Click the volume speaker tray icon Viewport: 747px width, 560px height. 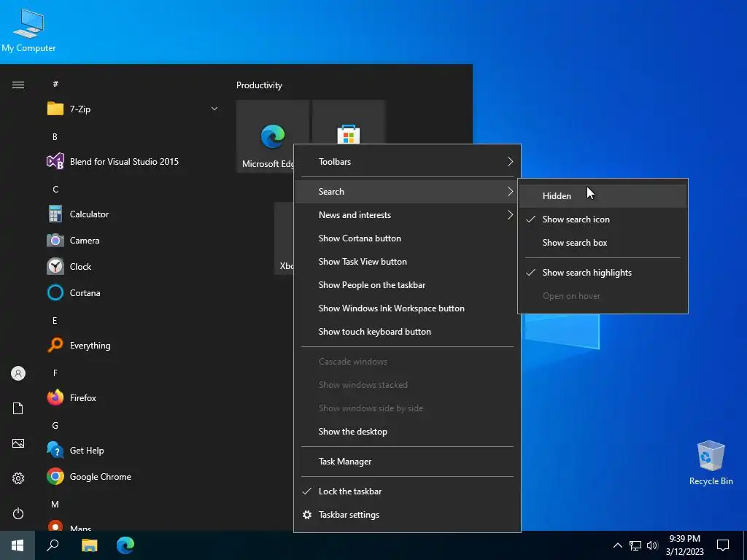pos(652,545)
